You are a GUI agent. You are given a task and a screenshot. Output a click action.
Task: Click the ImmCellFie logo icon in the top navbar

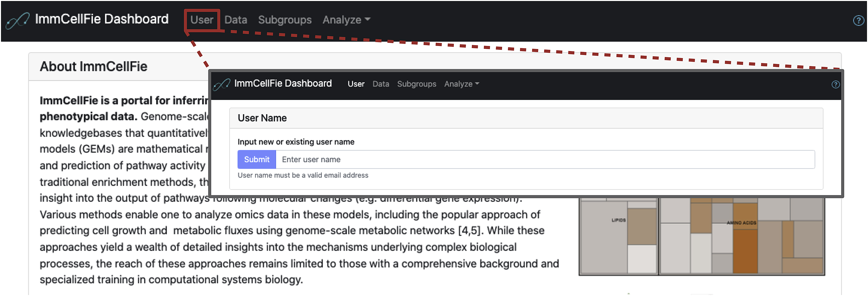[x=18, y=21]
